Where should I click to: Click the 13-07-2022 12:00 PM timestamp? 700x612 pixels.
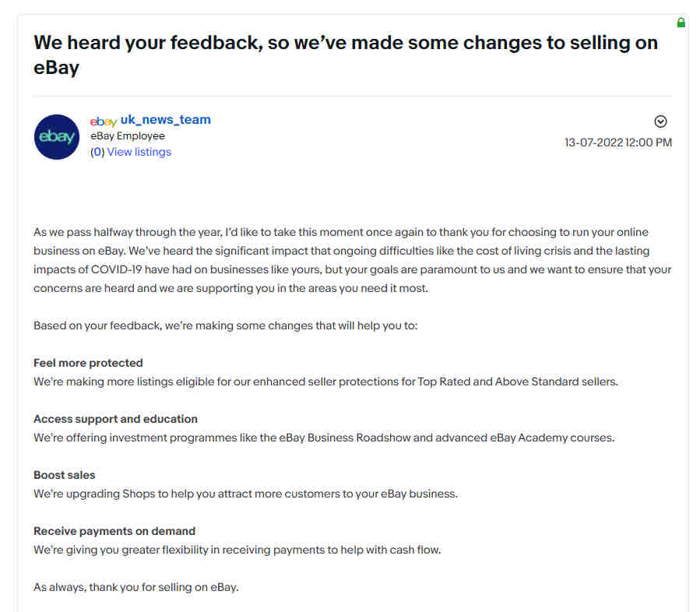pos(618,142)
